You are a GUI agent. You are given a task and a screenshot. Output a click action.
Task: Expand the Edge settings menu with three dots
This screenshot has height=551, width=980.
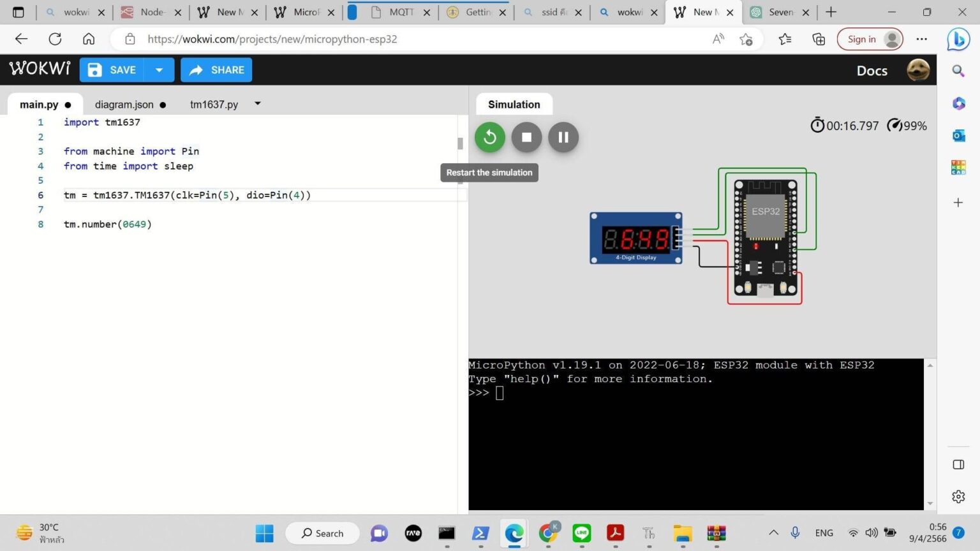point(921,39)
